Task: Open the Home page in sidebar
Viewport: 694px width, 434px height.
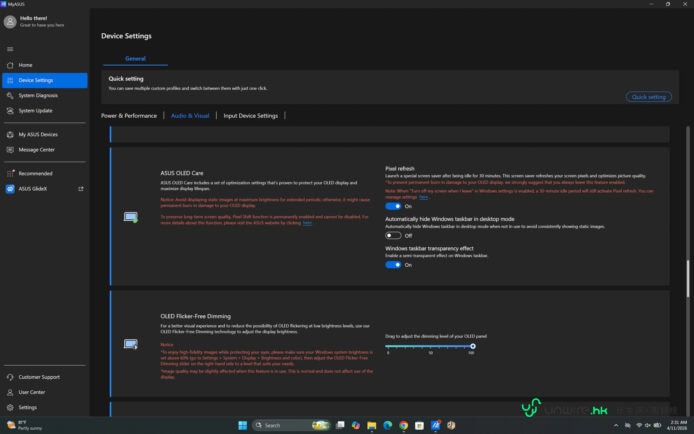Action: coord(44,65)
